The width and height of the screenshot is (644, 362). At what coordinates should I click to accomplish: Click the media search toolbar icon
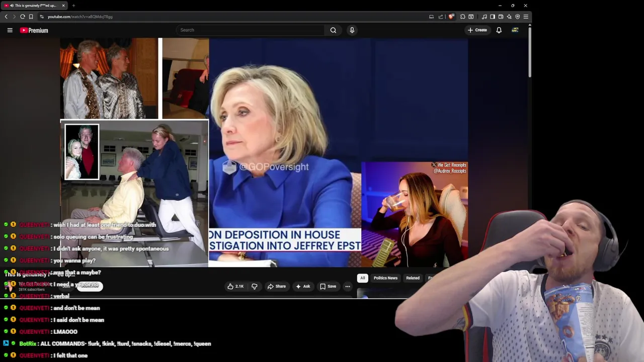click(x=471, y=17)
